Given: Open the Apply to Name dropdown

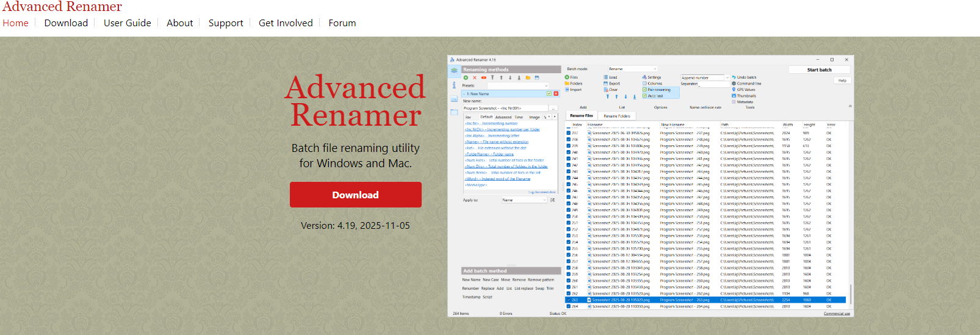Looking at the screenshot, I should click(524, 200).
